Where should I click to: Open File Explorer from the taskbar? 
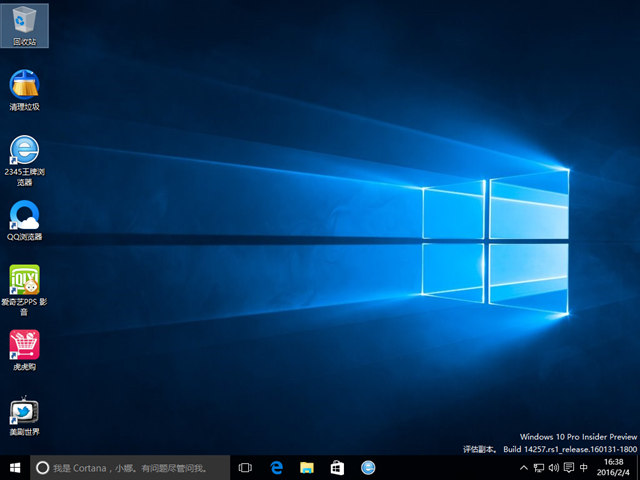point(307,467)
